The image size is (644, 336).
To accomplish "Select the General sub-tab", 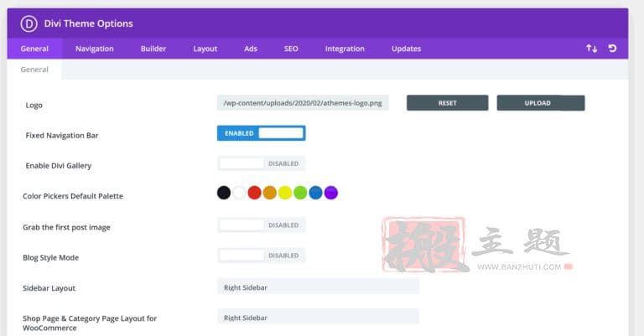I will [x=34, y=70].
